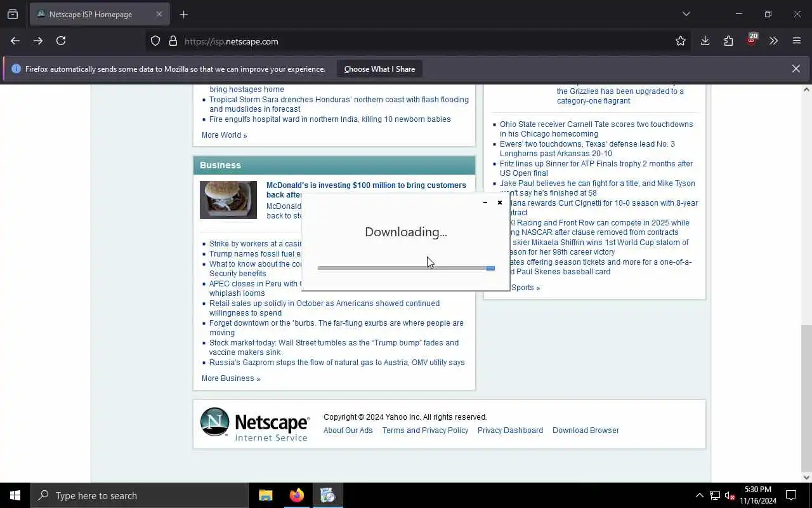Open the extensions puzzle icon

(x=728, y=41)
